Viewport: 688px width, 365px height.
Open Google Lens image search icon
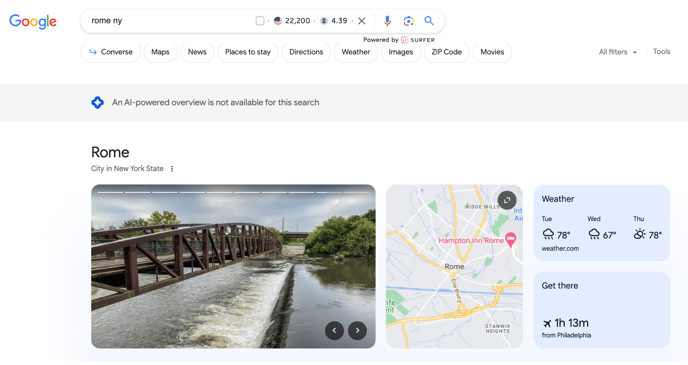408,21
